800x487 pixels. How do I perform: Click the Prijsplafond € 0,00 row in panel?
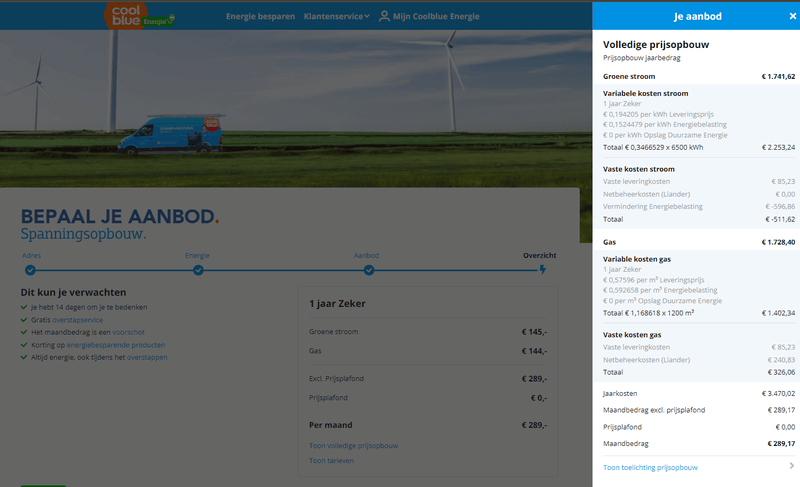pyautogui.click(x=698, y=427)
